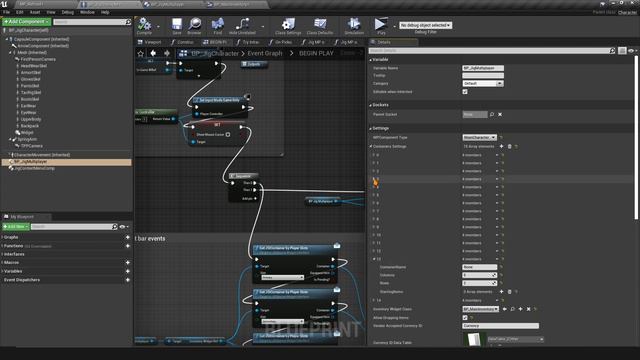Viewport: 640px width, 360px height.
Task: Click the Details search magnifier icon
Action: (x=612, y=51)
